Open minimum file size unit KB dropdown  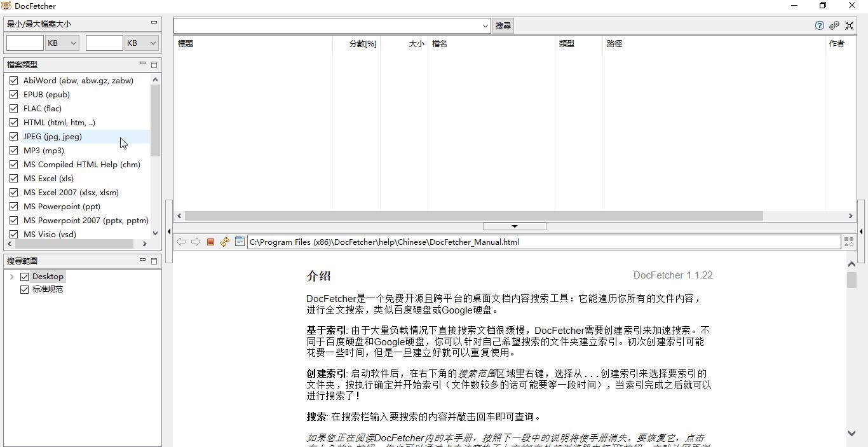click(62, 43)
